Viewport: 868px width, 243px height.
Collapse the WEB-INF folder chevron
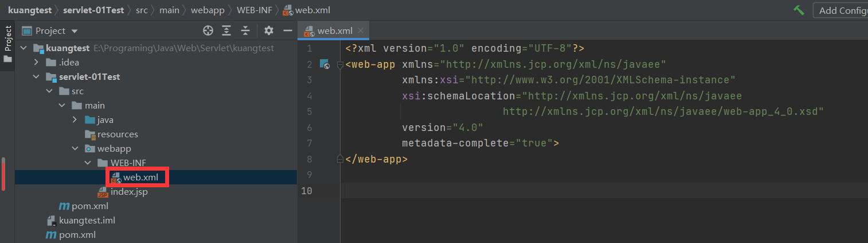click(88, 163)
